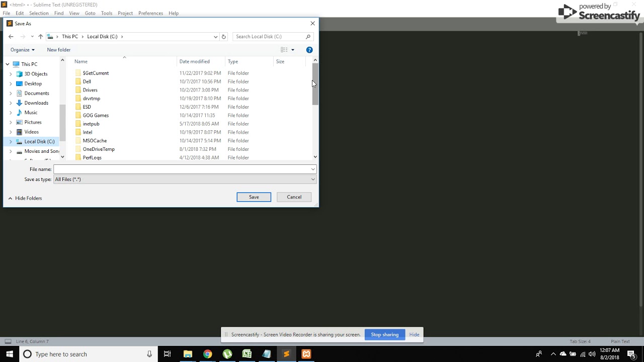Expand the Documents tree node
The height and width of the screenshot is (362, 644).
(11, 94)
